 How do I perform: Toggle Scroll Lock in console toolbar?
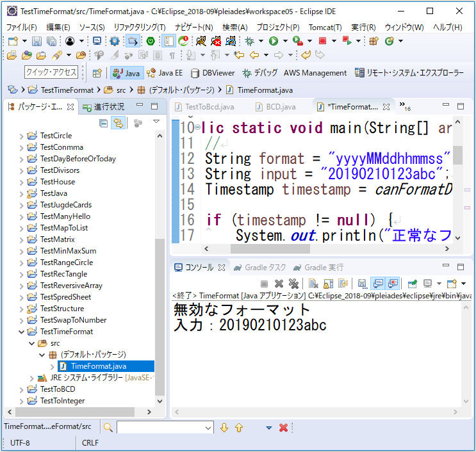tap(328, 284)
